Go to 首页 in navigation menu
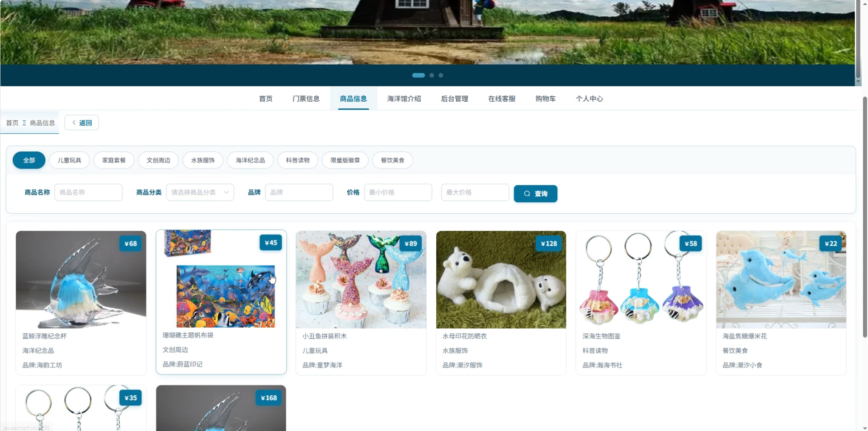The width and height of the screenshot is (868, 431). coord(266,98)
